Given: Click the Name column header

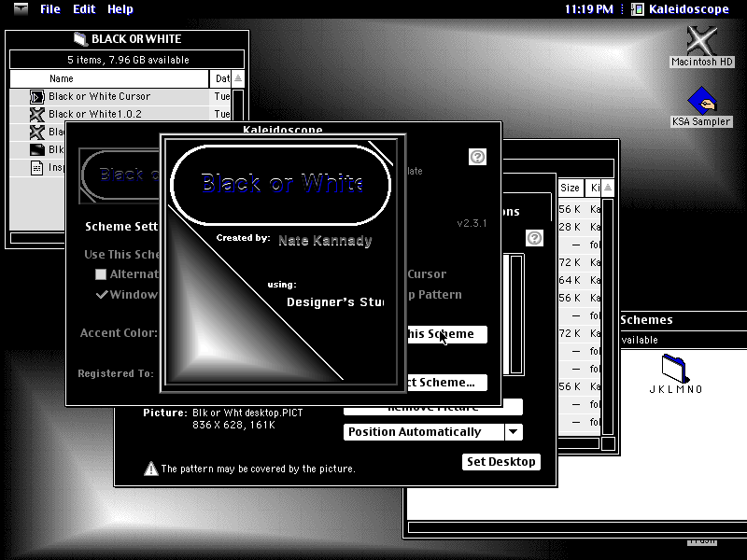Looking at the screenshot, I should (109, 78).
